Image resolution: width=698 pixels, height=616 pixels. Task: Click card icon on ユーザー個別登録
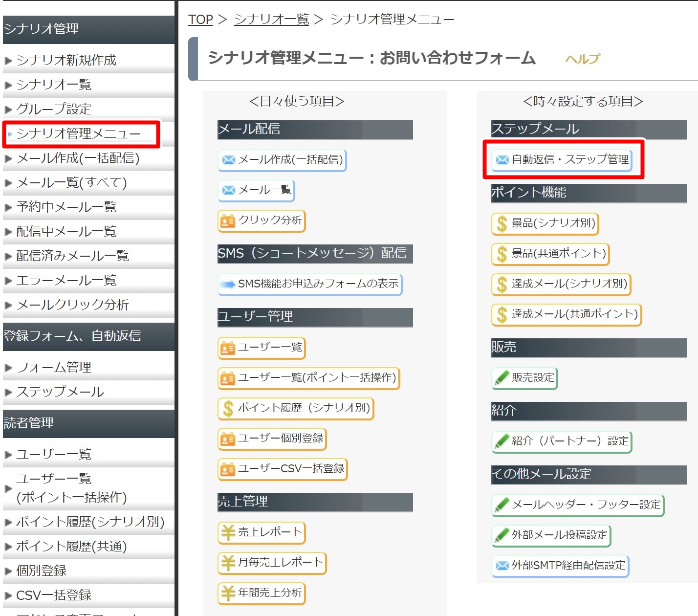point(228,439)
